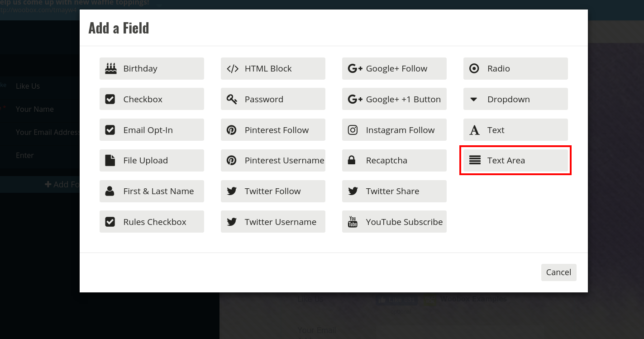Add a Dropdown field
This screenshot has width=644, height=339.
click(x=515, y=99)
